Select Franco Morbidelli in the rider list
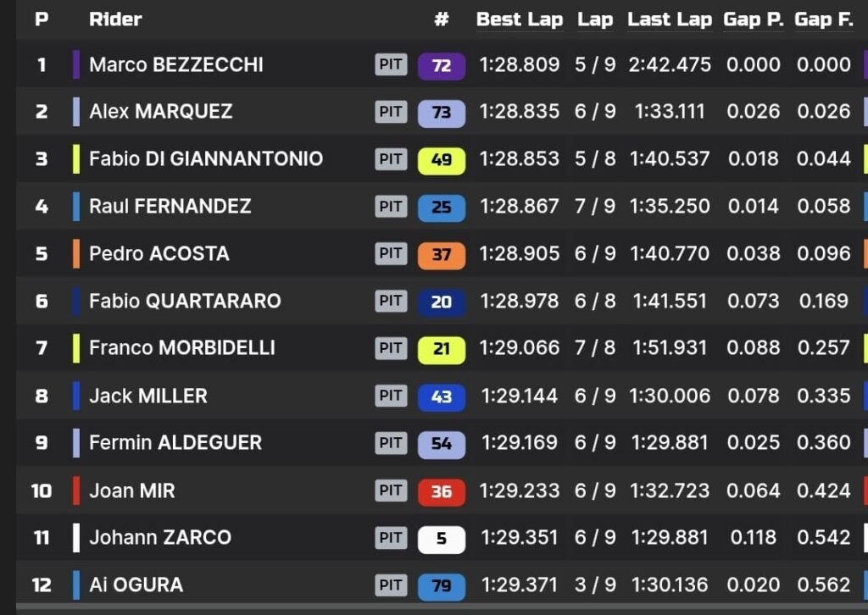The width and height of the screenshot is (868, 615). (x=181, y=347)
